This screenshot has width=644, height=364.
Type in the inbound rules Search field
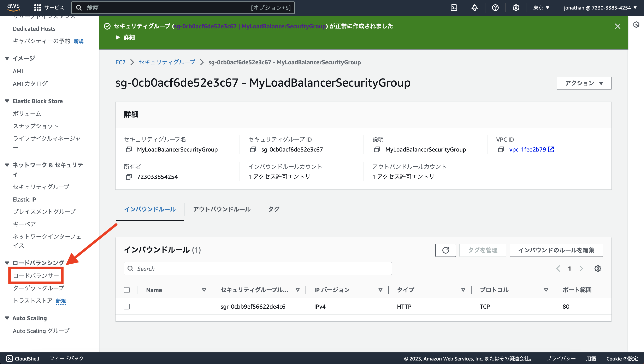click(x=258, y=269)
